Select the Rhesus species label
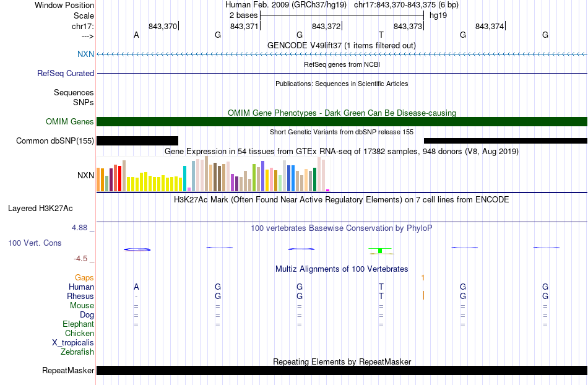Viewport: 588px width, 385px height. tap(80, 296)
